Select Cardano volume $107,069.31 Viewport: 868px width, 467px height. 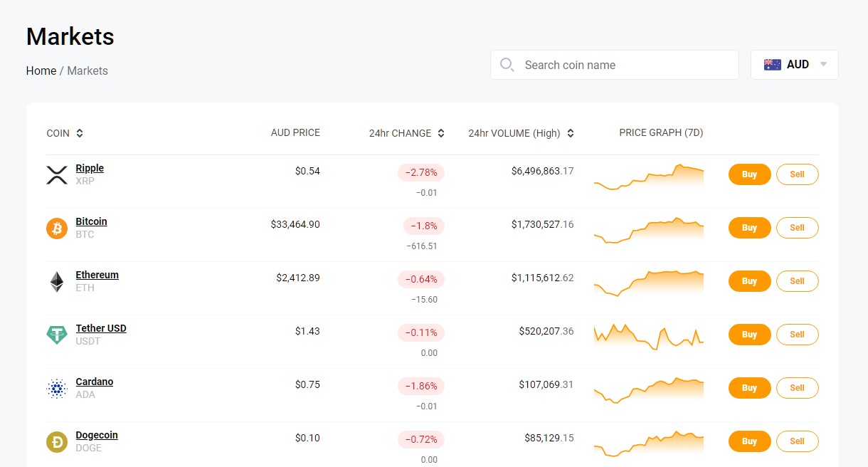546,385
